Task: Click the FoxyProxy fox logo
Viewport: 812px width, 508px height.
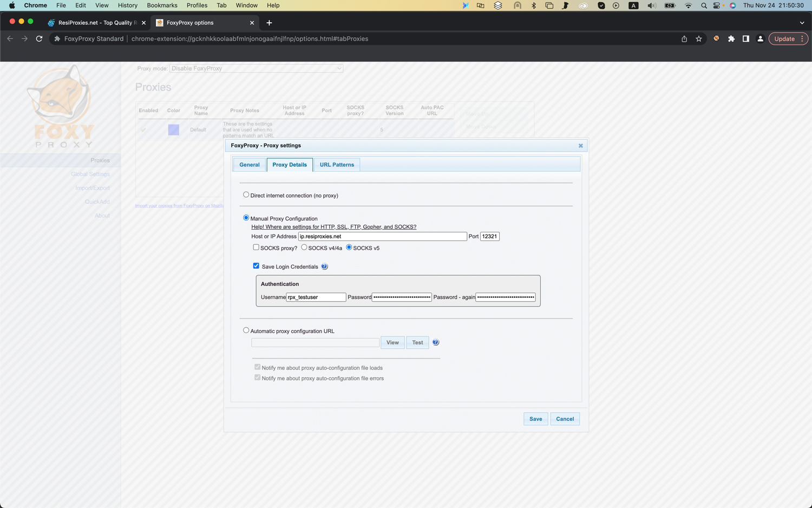Action: click(60, 106)
